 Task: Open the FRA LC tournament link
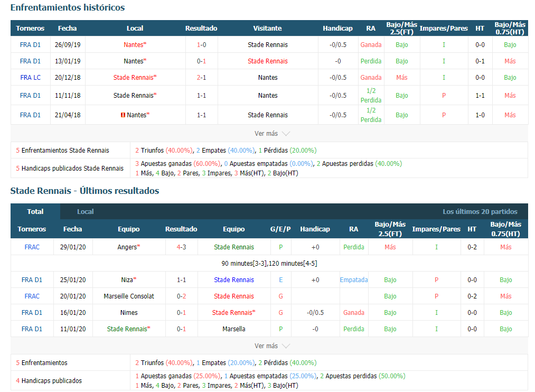(x=30, y=78)
